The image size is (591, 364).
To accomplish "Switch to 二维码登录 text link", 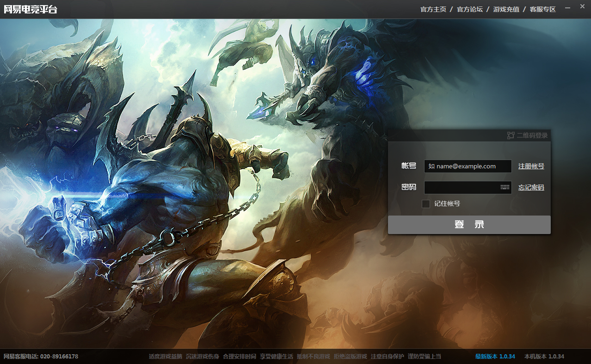I will tap(532, 136).
